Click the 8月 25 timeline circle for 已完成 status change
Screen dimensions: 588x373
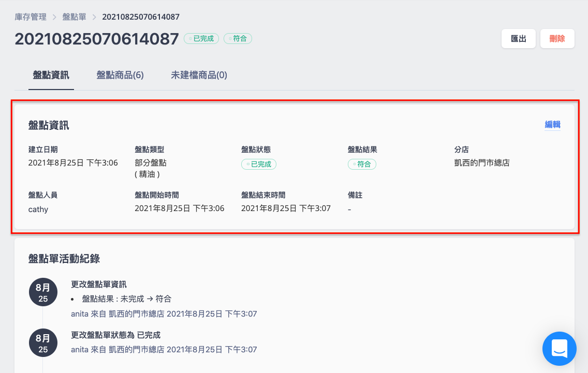[x=43, y=343]
